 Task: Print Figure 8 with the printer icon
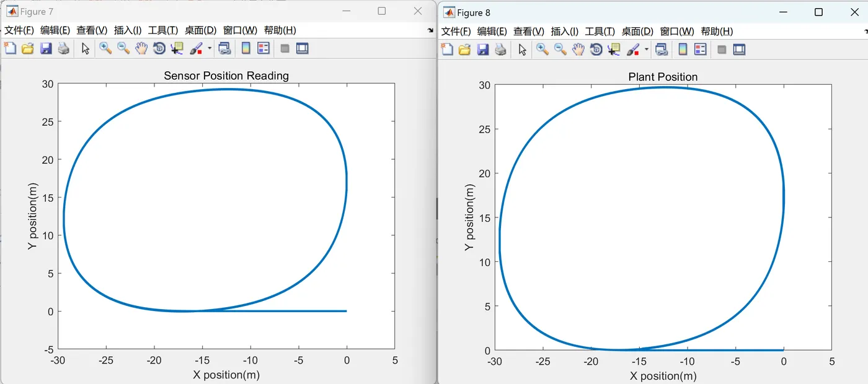[500, 50]
